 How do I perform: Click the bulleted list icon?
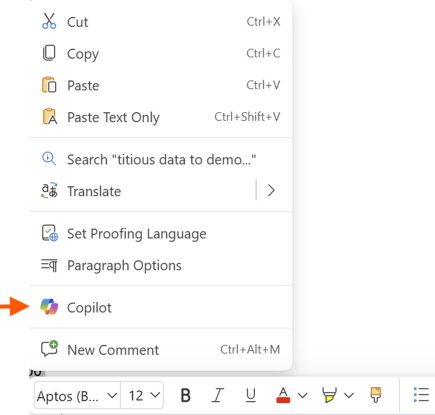pyautogui.click(x=421, y=395)
